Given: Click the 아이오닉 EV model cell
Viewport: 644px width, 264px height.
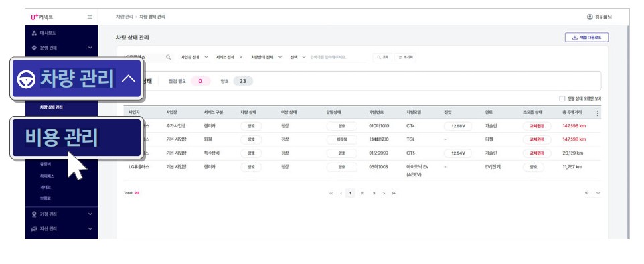Looking at the screenshot, I should (417, 170).
